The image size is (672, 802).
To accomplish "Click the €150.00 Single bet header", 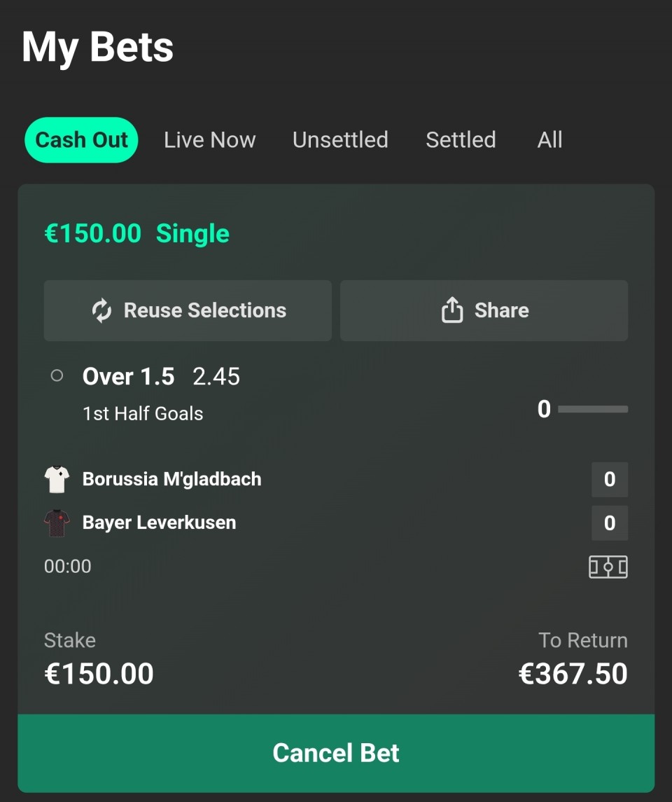I will [137, 234].
